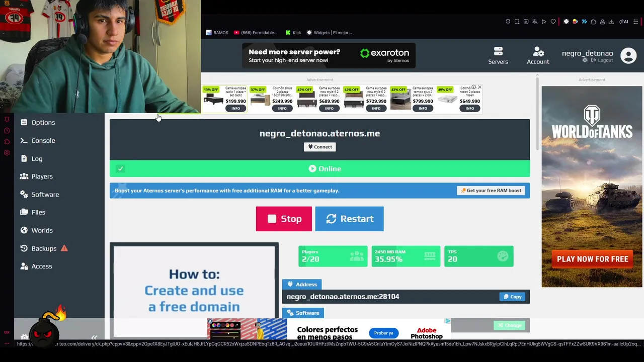Open the browser easy setup menu icon
The height and width of the screenshot is (362, 644).
pos(636,22)
